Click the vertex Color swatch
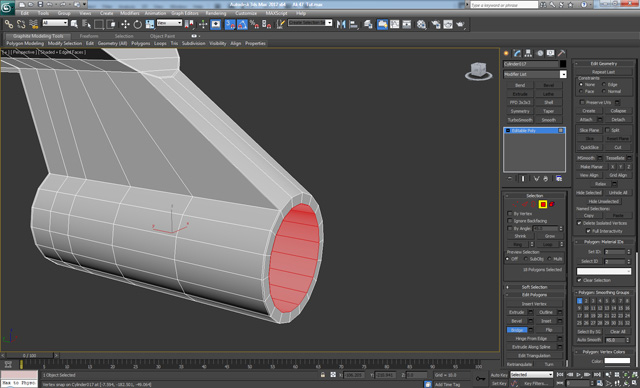Screen dimensions: 640x388 tap(617, 361)
